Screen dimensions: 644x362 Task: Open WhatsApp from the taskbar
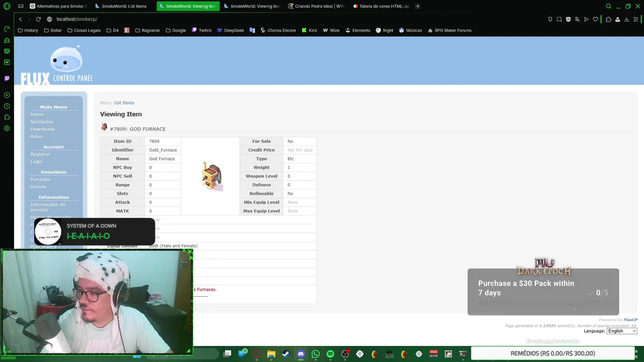tap(315, 354)
